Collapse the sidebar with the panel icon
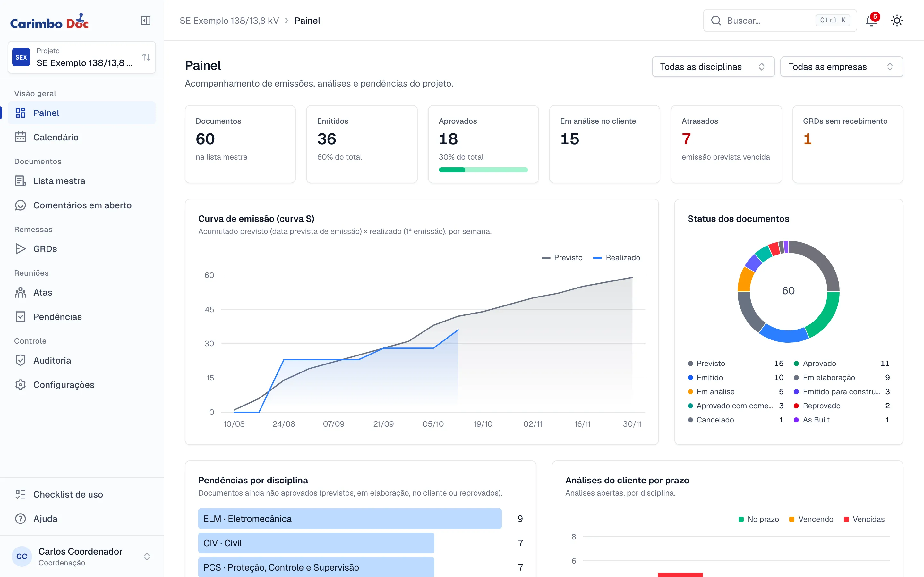Image resolution: width=924 pixels, height=577 pixels. tap(145, 21)
